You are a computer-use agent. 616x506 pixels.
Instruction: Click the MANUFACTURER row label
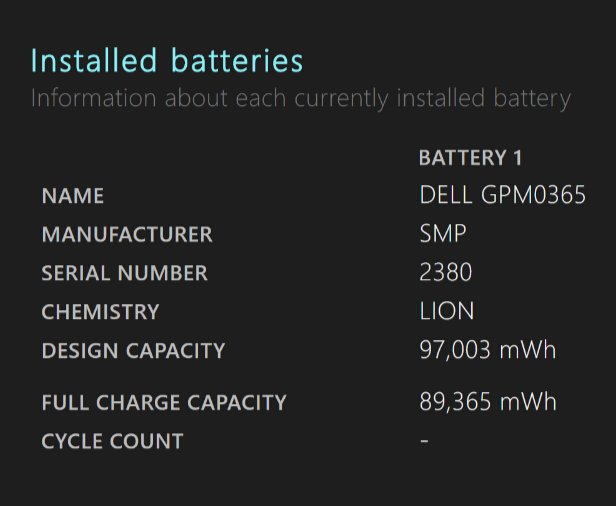tap(127, 235)
